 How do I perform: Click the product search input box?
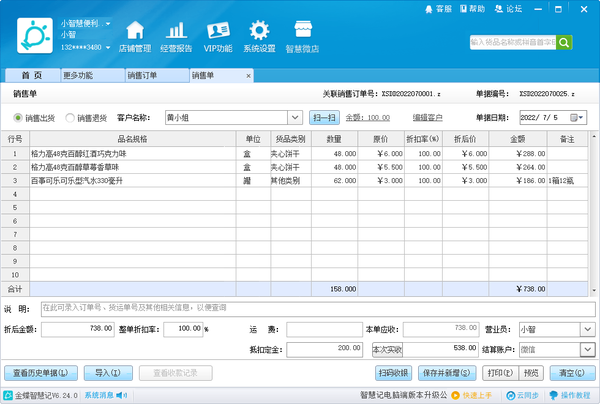click(x=513, y=42)
